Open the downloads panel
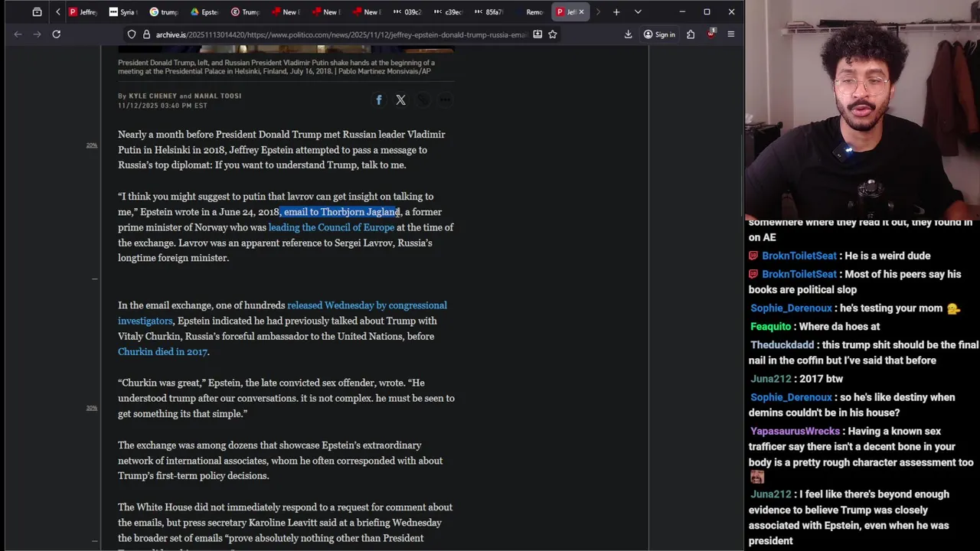Screen dimensions: 980x551 pyautogui.click(x=628, y=34)
